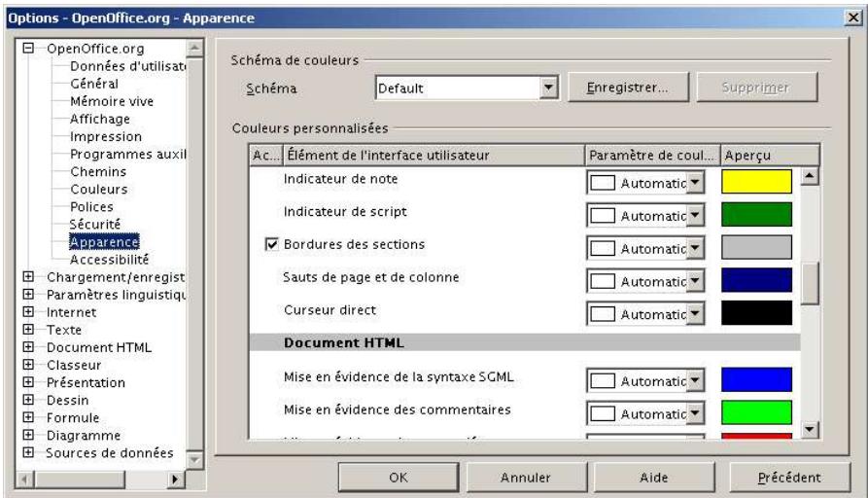
Task: Select the Impression tree item
Action: [x=106, y=137]
